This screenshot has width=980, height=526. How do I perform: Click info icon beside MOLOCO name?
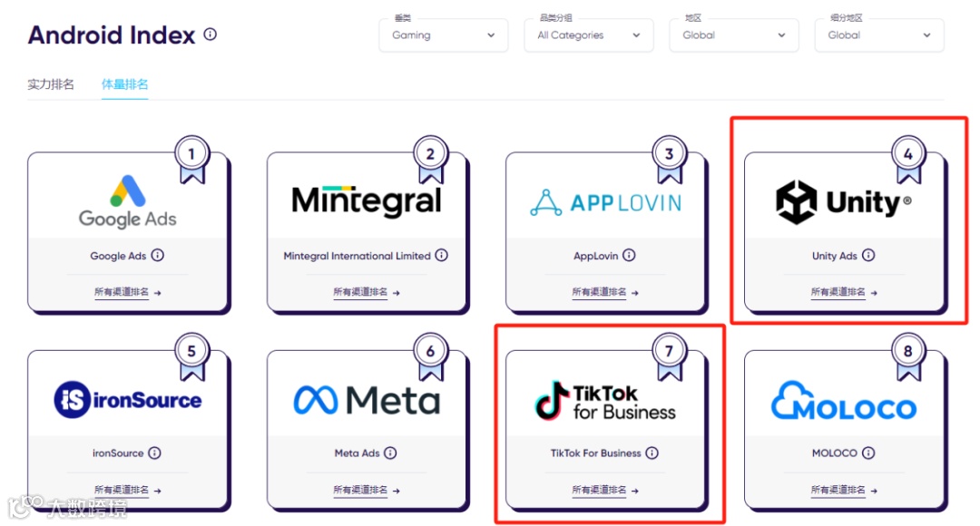(868, 453)
